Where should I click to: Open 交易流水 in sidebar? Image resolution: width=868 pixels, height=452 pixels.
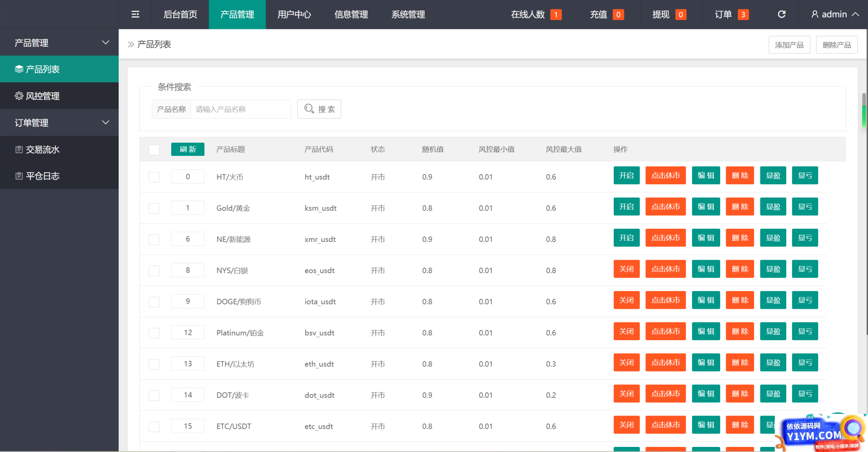click(59, 149)
